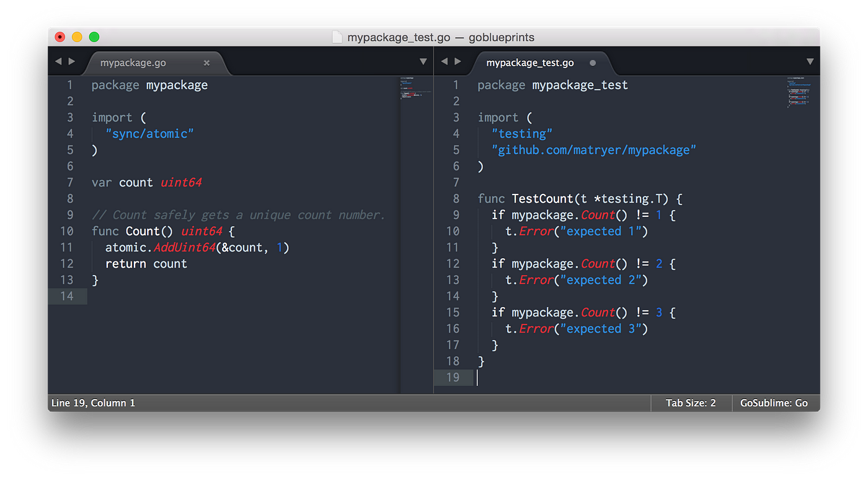Open the Tab Size: 2 indentation menu

[691, 403]
